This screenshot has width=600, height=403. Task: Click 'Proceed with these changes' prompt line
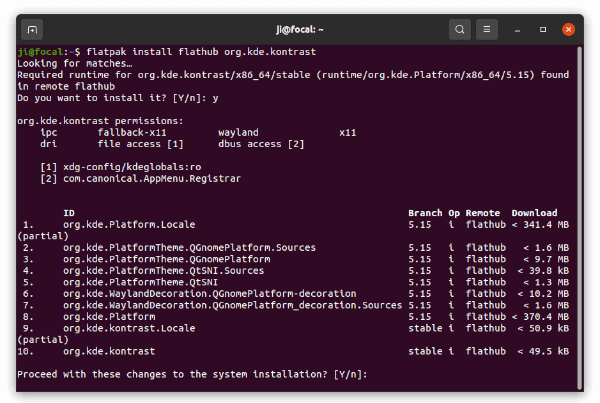point(192,374)
